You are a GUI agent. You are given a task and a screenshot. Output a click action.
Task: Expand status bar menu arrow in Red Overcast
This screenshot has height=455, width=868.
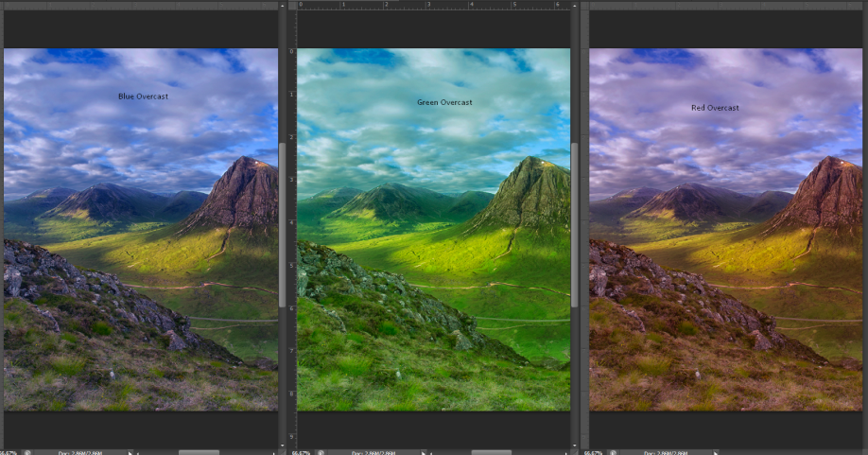point(716,452)
